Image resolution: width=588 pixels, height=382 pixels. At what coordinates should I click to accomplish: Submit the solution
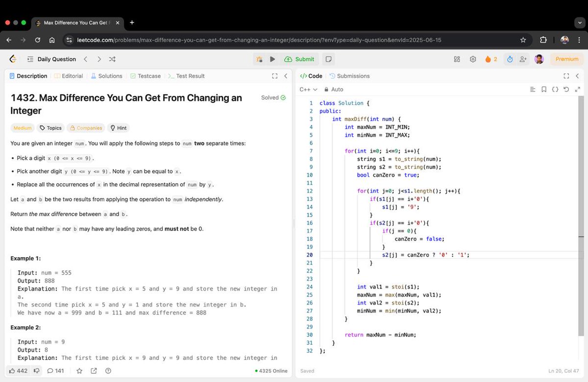[299, 59]
